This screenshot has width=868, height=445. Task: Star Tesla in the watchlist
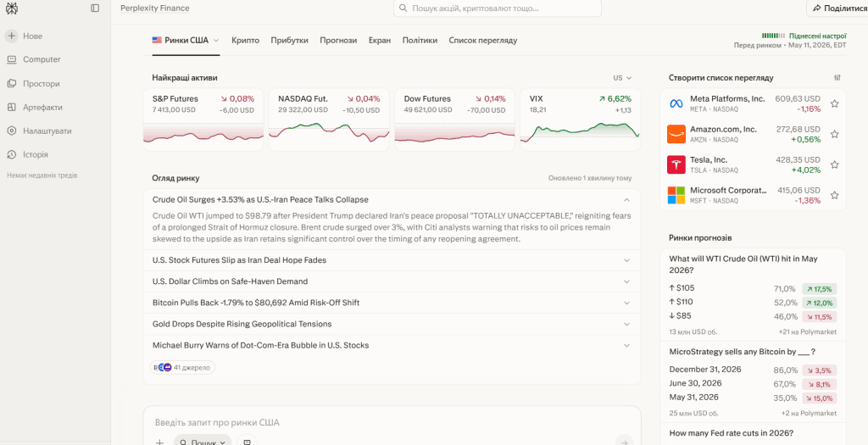point(835,164)
